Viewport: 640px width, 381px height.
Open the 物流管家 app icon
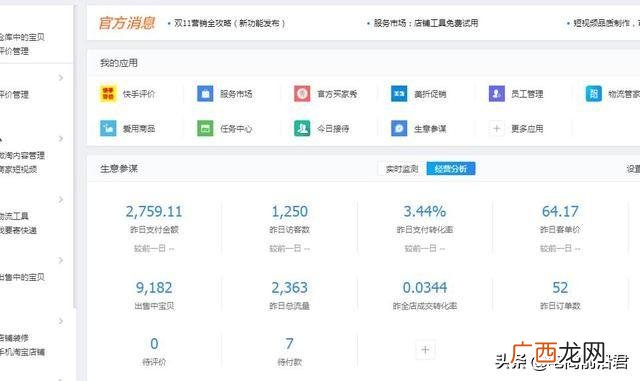pyautogui.click(x=594, y=94)
